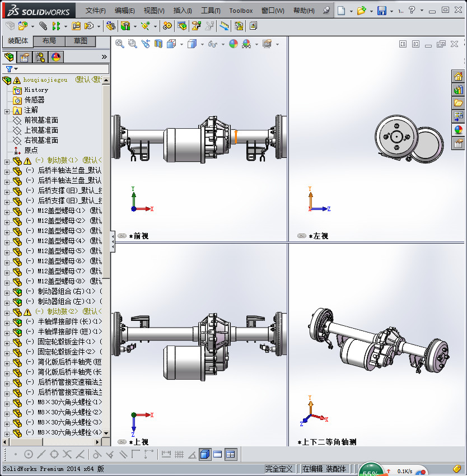
Task: Click the Smart Fasteners icon
Action: (x=76, y=26)
